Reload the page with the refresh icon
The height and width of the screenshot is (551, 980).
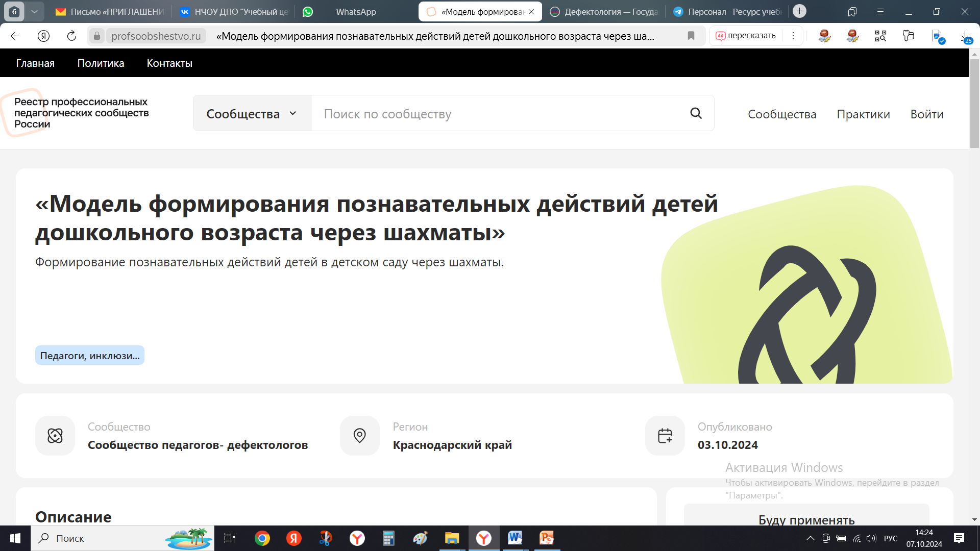pos(71,36)
